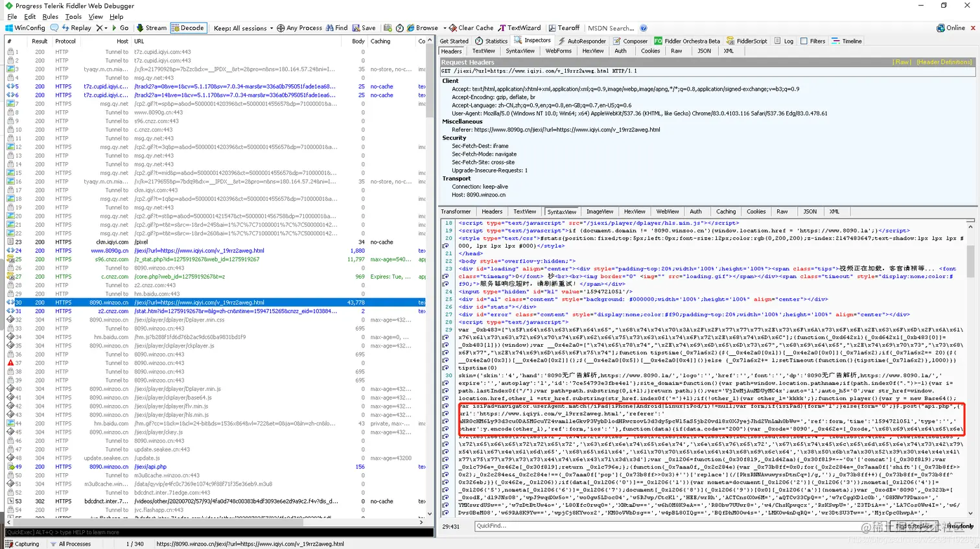Sort sessions by Result column header
This screenshot has height=549, width=980.
point(40,41)
